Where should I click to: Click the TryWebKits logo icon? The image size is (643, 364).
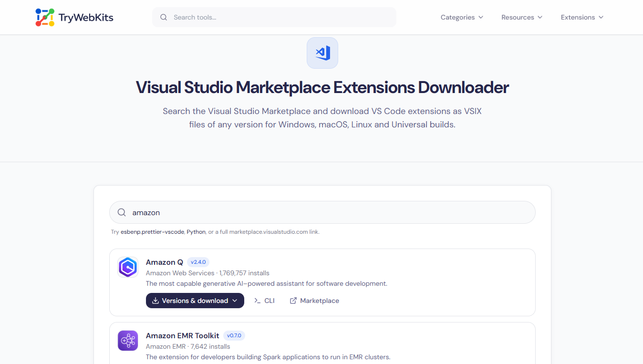(45, 17)
